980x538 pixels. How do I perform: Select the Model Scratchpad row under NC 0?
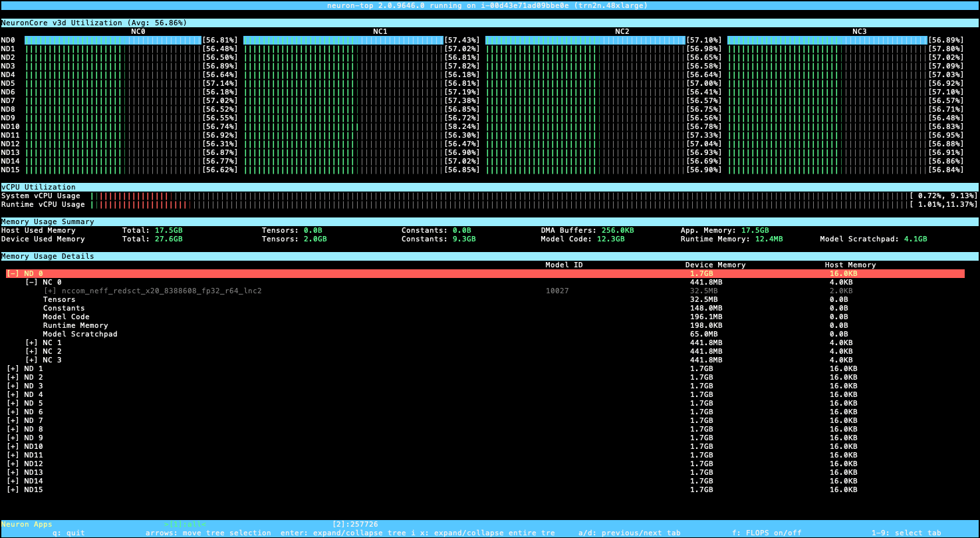80,335
